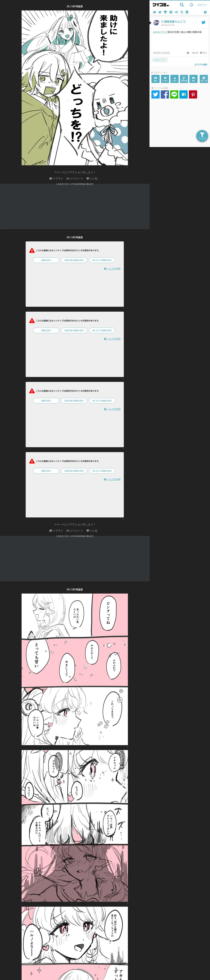The width and height of the screenshot is (210, 980).
Task: Share on Pinterest
Action: pyautogui.click(x=193, y=94)
